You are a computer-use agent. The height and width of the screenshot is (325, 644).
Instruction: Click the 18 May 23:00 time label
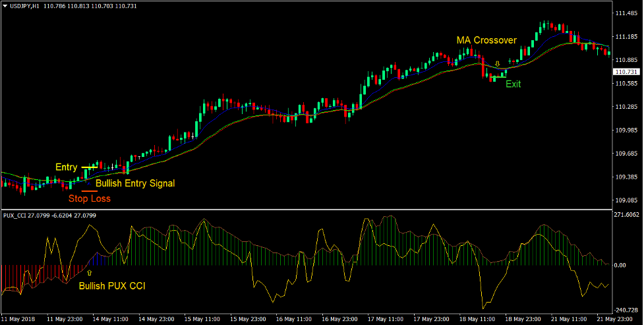523,319
